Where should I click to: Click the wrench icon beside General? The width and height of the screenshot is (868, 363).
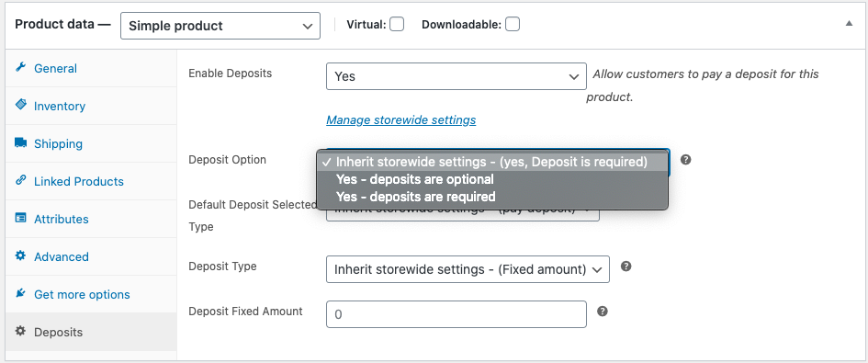(20, 68)
